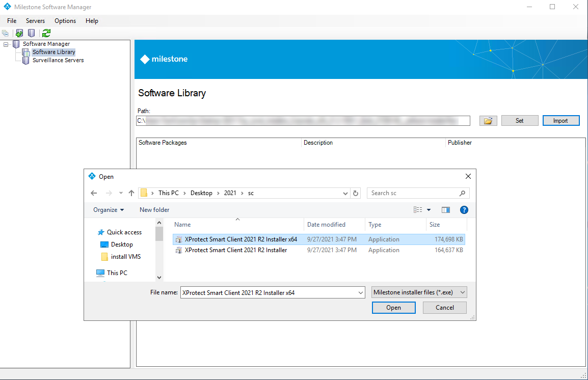
Task: Click the add server toolbar icon
Action: coord(19,33)
